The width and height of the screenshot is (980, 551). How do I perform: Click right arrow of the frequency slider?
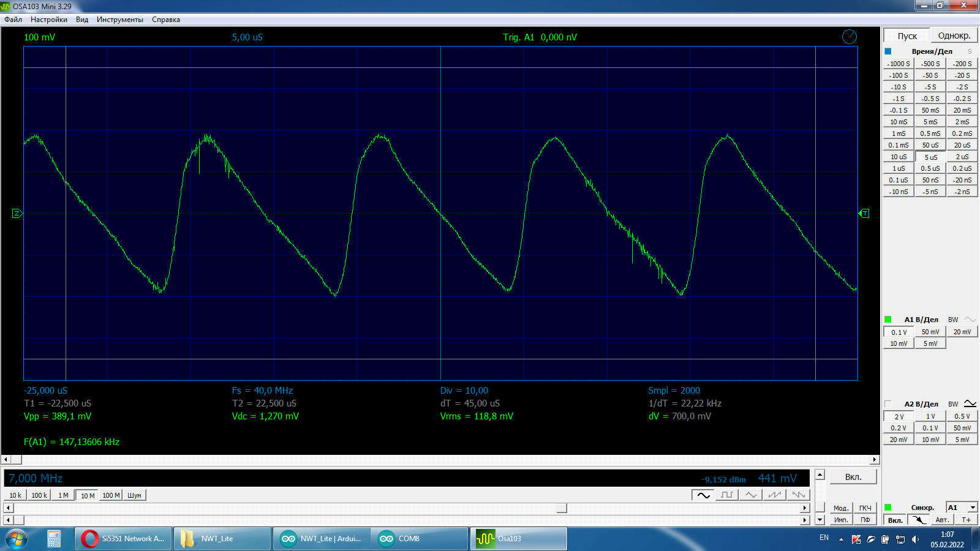[x=805, y=508]
